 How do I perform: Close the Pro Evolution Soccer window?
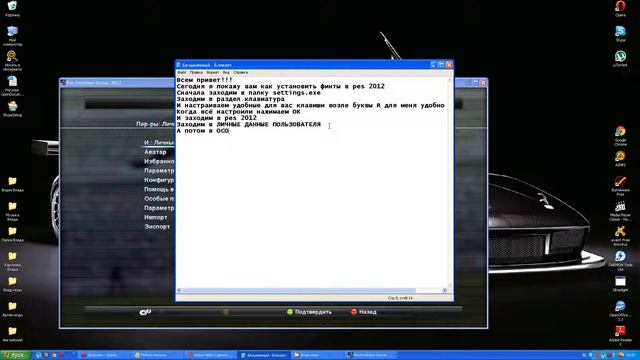tap(483, 82)
